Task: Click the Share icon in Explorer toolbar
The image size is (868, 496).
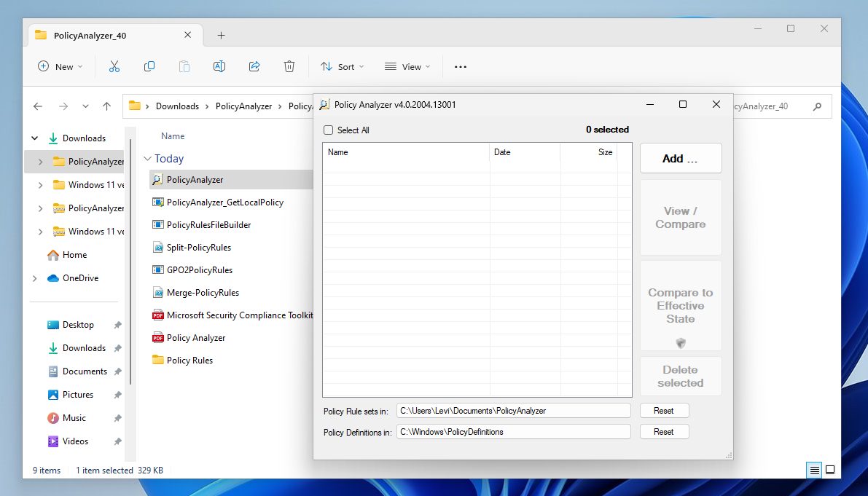Action: click(x=254, y=66)
